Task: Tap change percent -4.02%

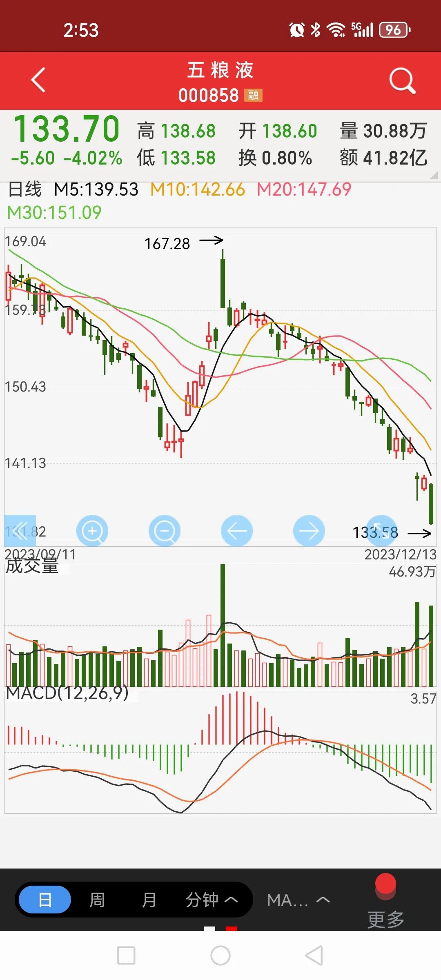Action: (x=93, y=158)
